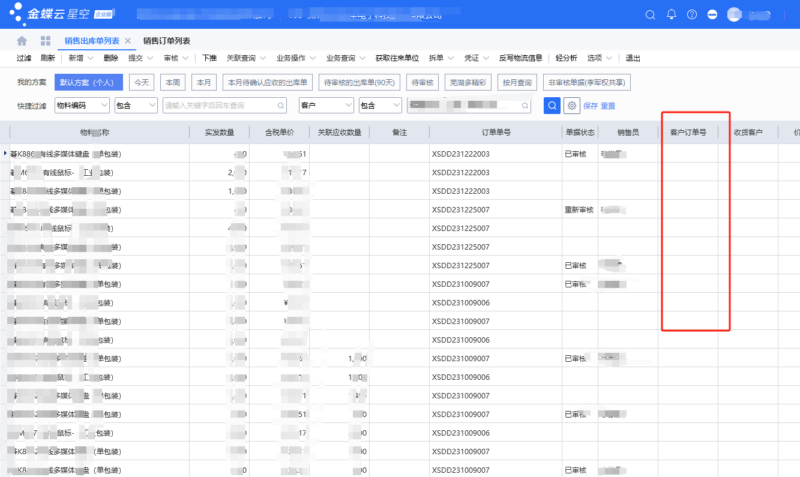Image resolution: width=800 pixels, height=477 pixels.
Task: Open the notification bell
Action: [671, 14]
